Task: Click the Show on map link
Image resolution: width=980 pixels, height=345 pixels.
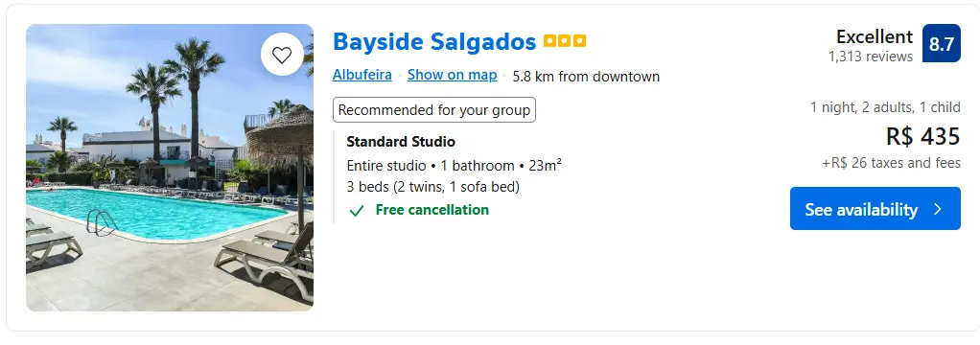Action: [452, 75]
